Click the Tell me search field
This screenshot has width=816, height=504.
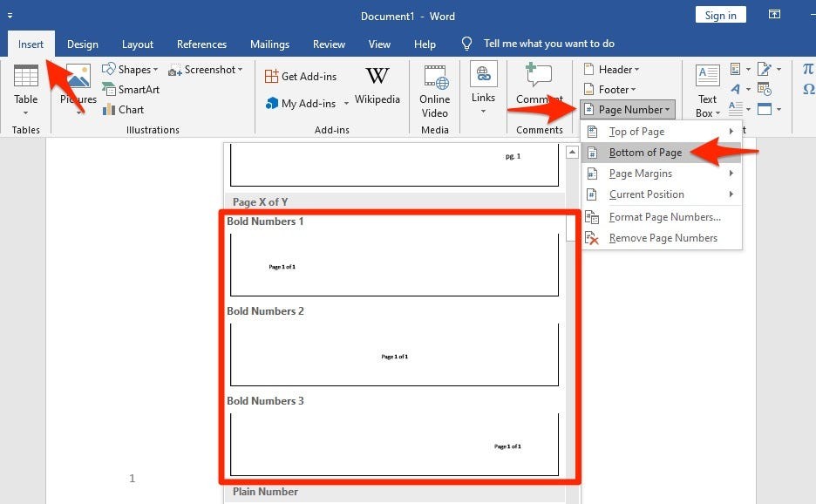pos(548,44)
